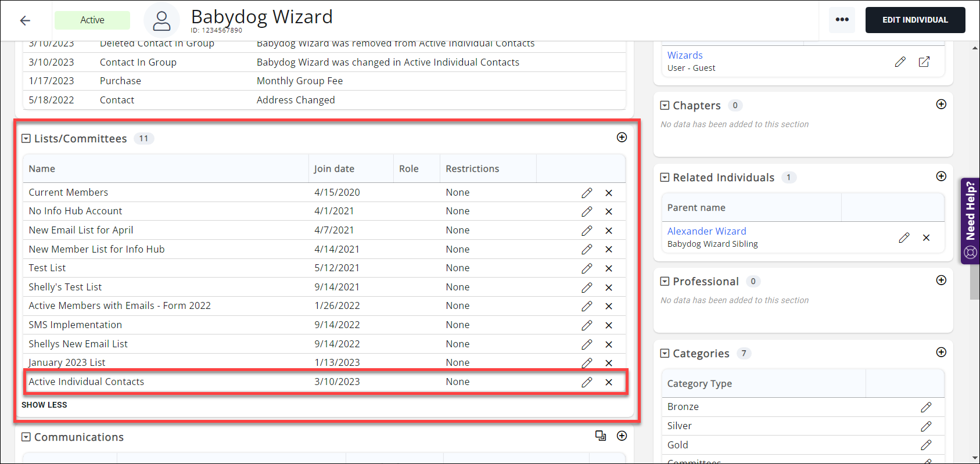Open the Wizards group link
This screenshot has width=980, height=464.
pos(685,55)
